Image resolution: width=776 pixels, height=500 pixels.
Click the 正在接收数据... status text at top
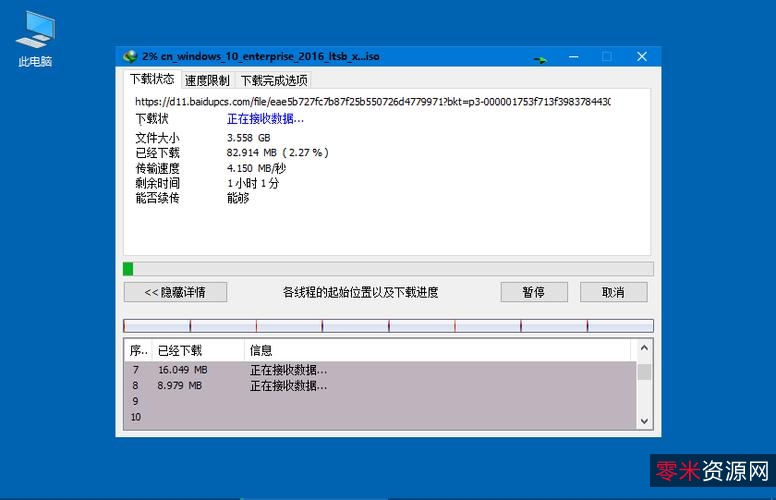(265, 119)
